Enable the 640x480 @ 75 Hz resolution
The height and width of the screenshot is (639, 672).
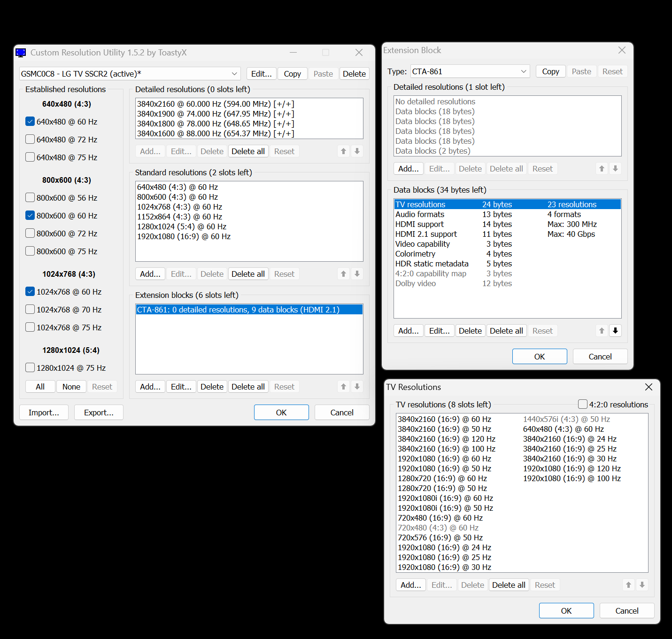(30, 157)
